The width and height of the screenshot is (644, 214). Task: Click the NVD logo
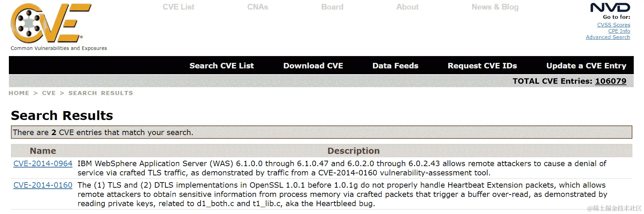(610, 8)
